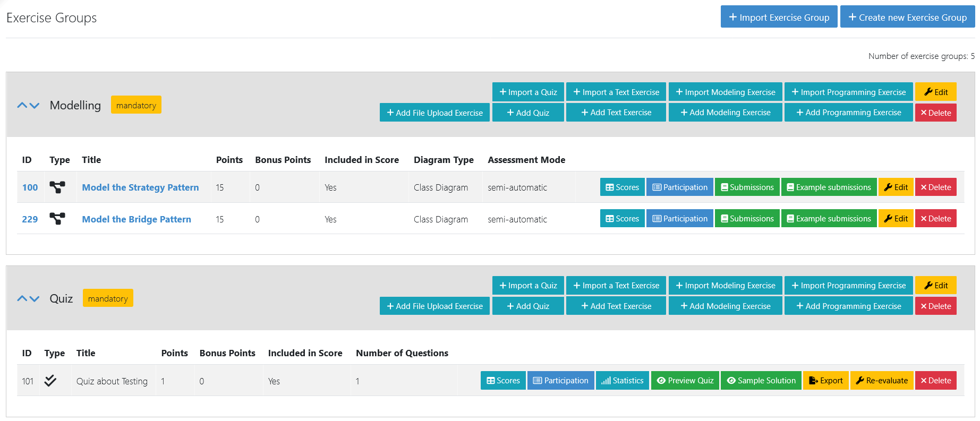Move Quiz group up with chevron arrow
The image size is (980, 421).
(22, 299)
